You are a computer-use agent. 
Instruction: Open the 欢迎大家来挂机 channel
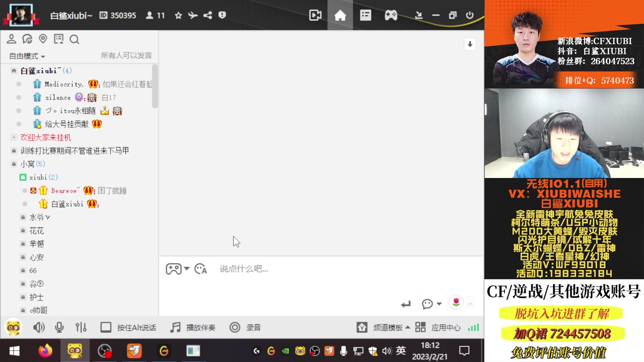[46, 137]
